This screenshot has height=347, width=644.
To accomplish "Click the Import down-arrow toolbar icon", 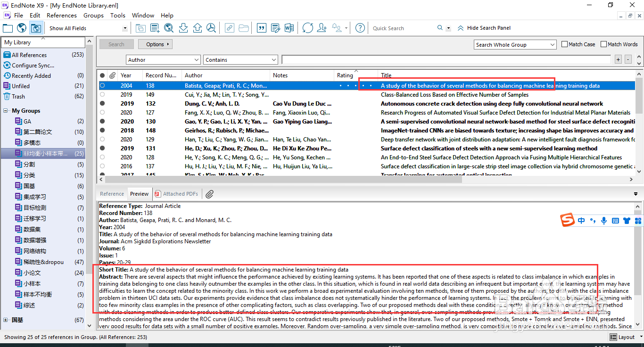I will click(183, 28).
